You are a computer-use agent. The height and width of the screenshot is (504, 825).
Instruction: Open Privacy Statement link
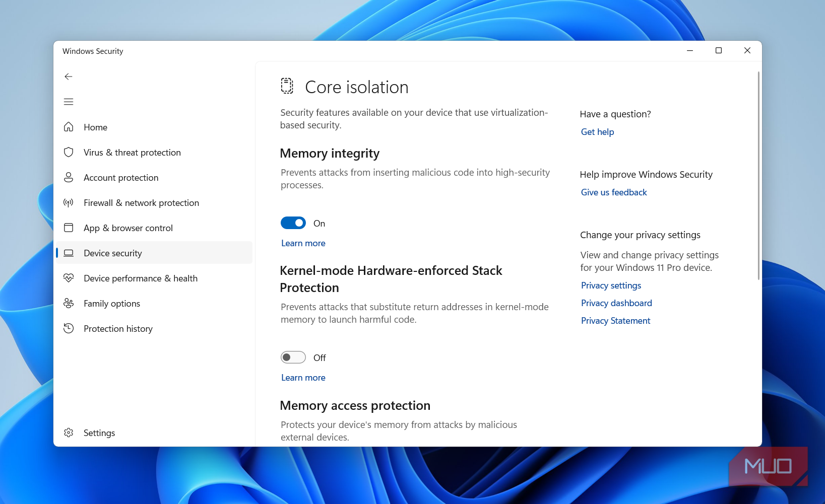click(615, 321)
